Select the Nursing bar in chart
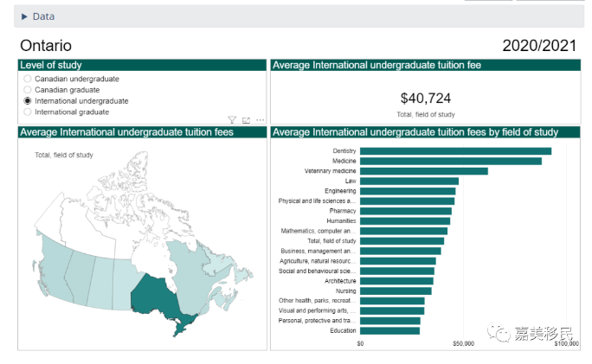This screenshot has height=364, width=592. pyautogui.click(x=396, y=291)
